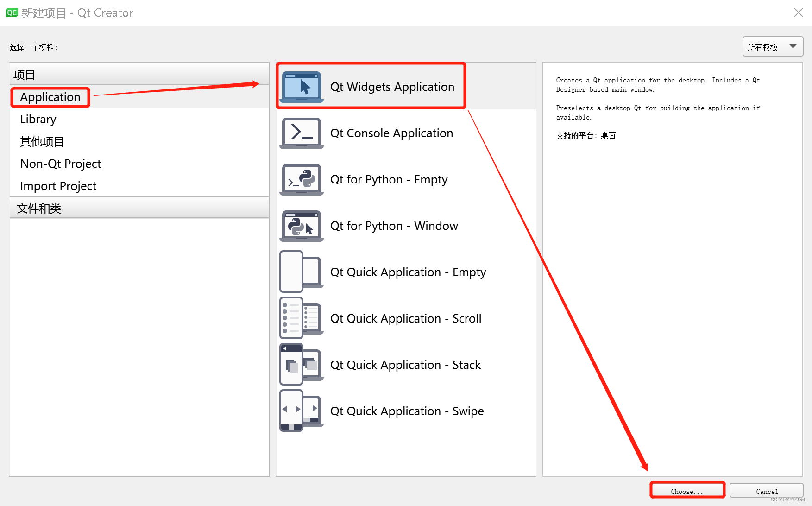Open the 所有模板 template filter dropdown
The width and height of the screenshot is (812, 506).
(773, 46)
